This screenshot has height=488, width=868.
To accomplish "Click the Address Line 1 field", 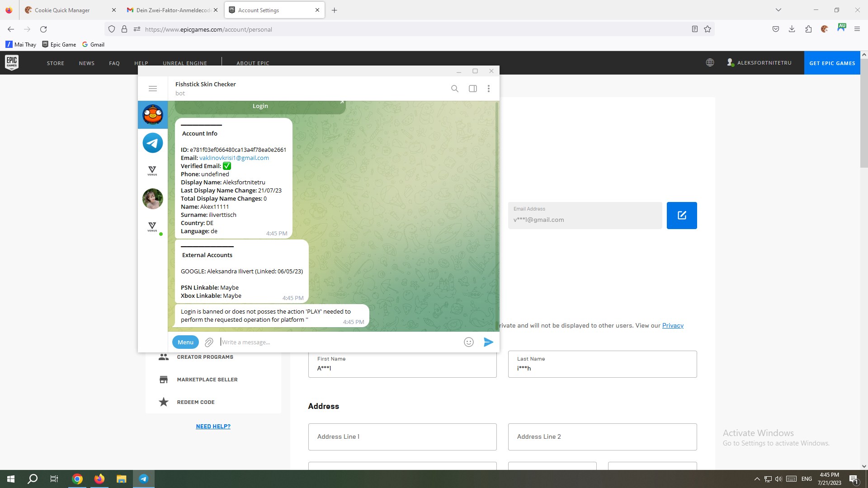I will 402,436.
